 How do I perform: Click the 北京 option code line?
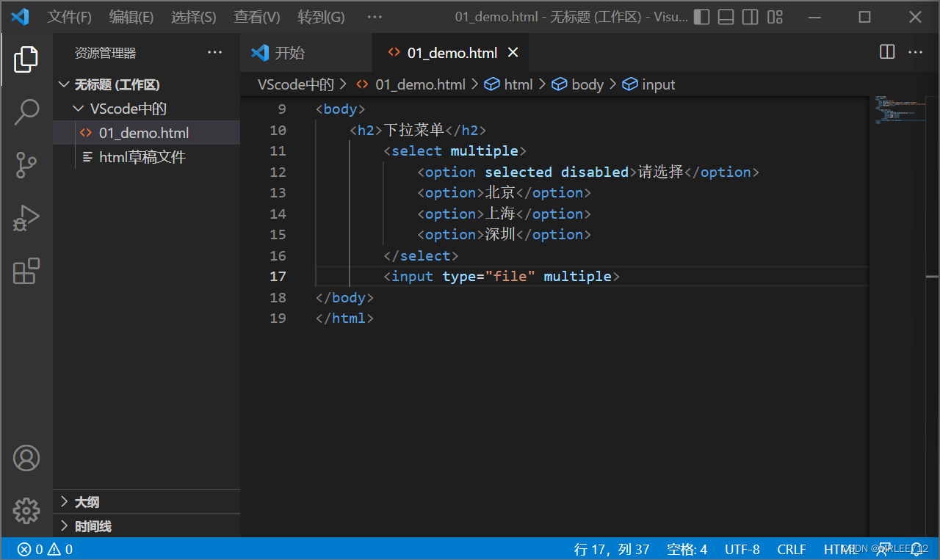[504, 192]
